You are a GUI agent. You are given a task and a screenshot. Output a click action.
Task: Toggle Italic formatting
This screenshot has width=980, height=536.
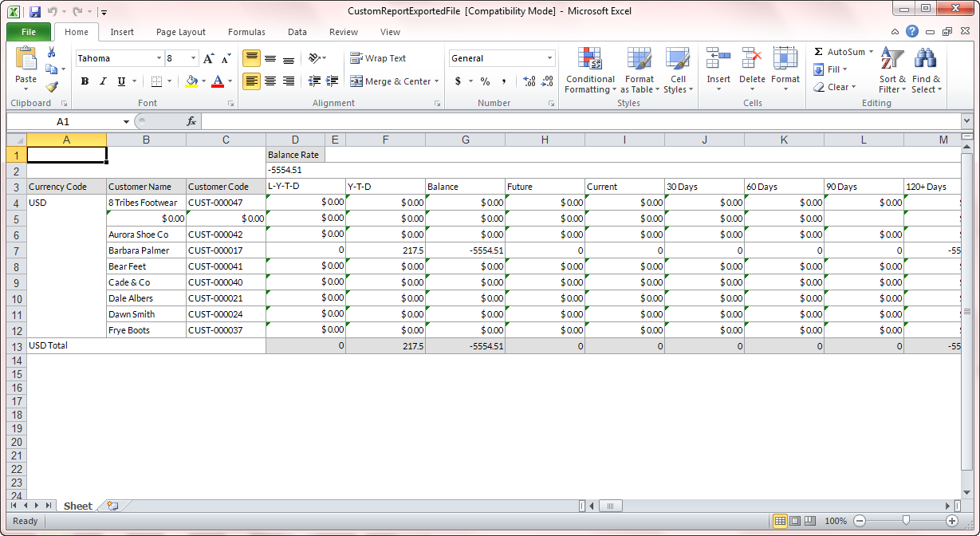pos(103,81)
